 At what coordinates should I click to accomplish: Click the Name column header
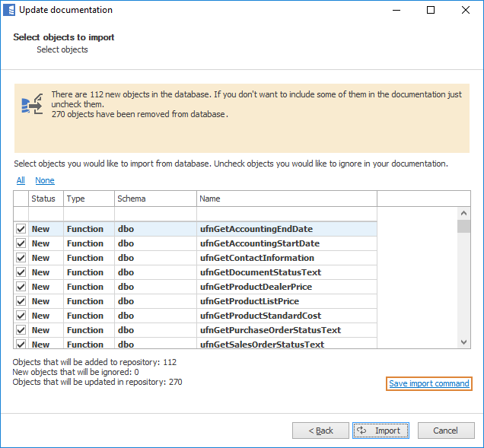[x=286, y=199]
